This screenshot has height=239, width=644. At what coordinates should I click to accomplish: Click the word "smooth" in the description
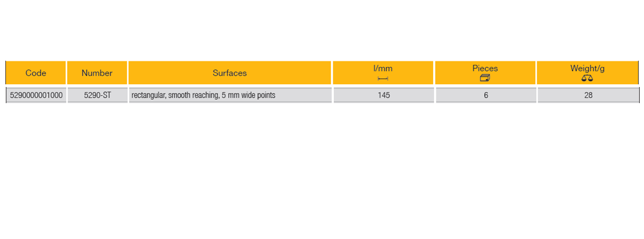click(178, 96)
